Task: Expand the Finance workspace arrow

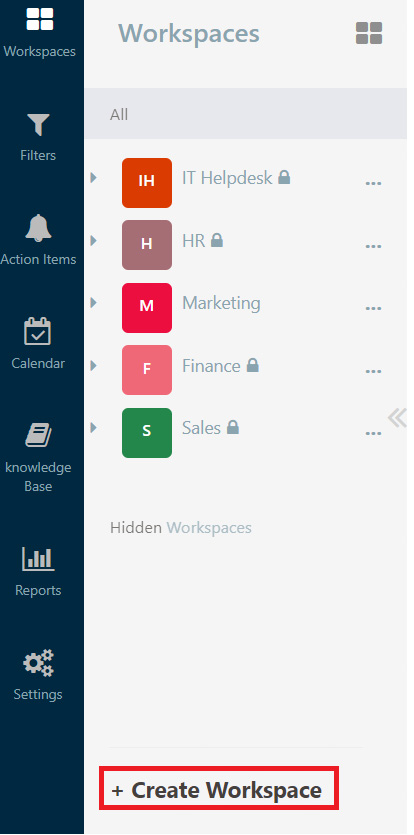Action: click(94, 366)
